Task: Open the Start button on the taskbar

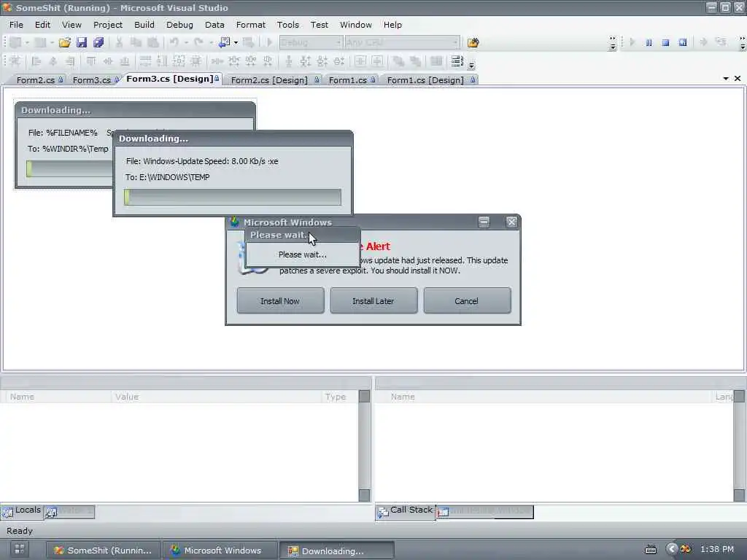Action: (20, 550)
